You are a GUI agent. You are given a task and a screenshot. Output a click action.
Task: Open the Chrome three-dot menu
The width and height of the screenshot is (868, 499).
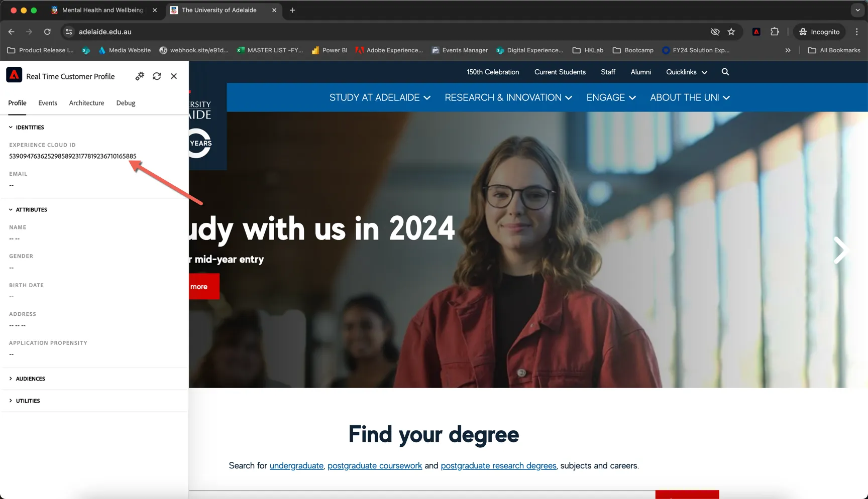tap(857, 32)
